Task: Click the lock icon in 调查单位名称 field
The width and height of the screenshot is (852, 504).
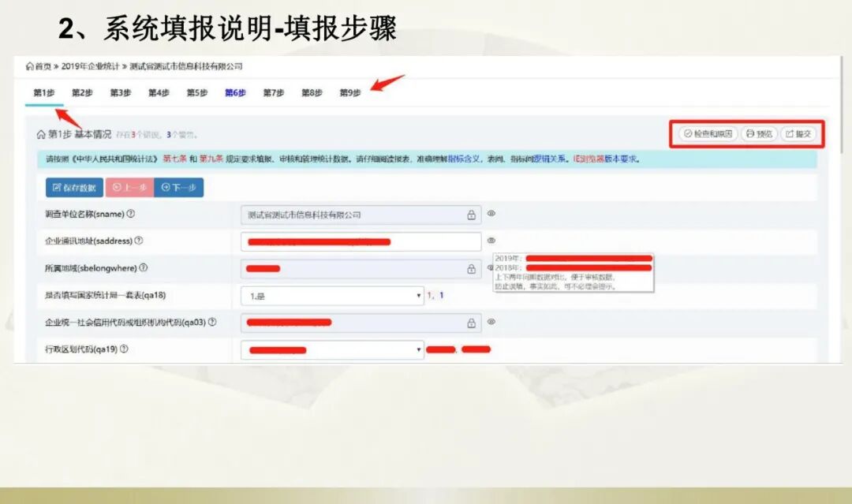Action: pos(471,215)
